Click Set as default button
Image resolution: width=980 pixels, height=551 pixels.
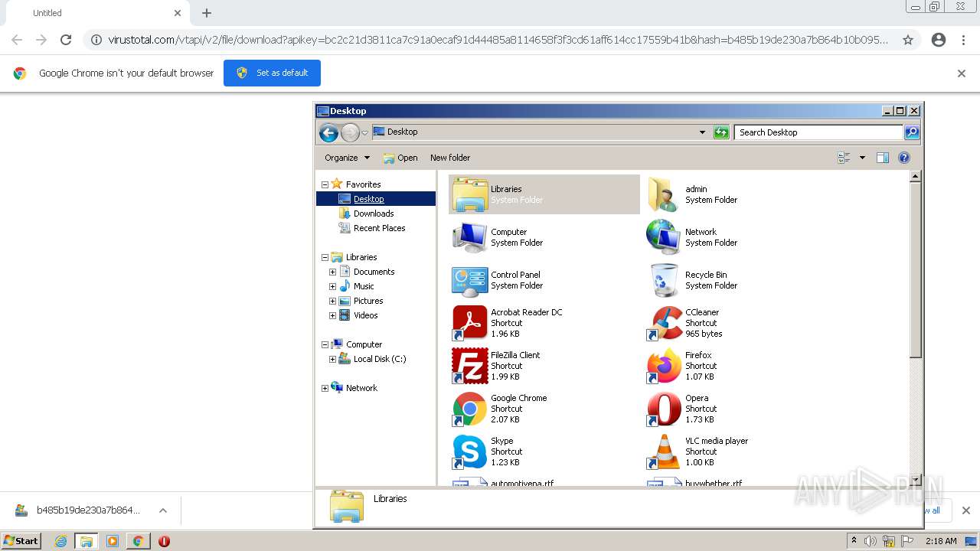click(272, 73)
